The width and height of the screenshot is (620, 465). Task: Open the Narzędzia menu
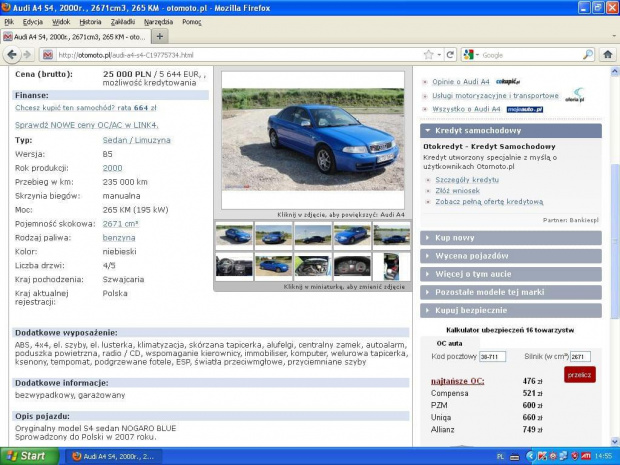(158, 22)
